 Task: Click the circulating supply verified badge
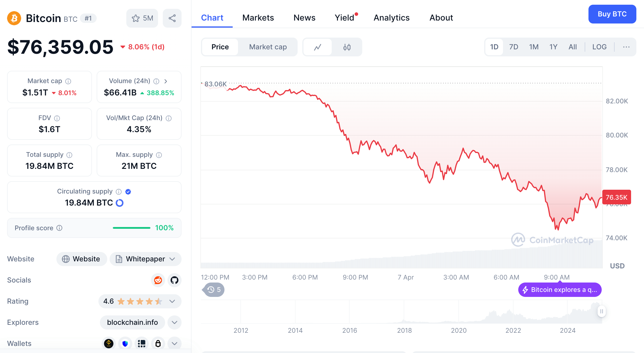coord(128,191)
